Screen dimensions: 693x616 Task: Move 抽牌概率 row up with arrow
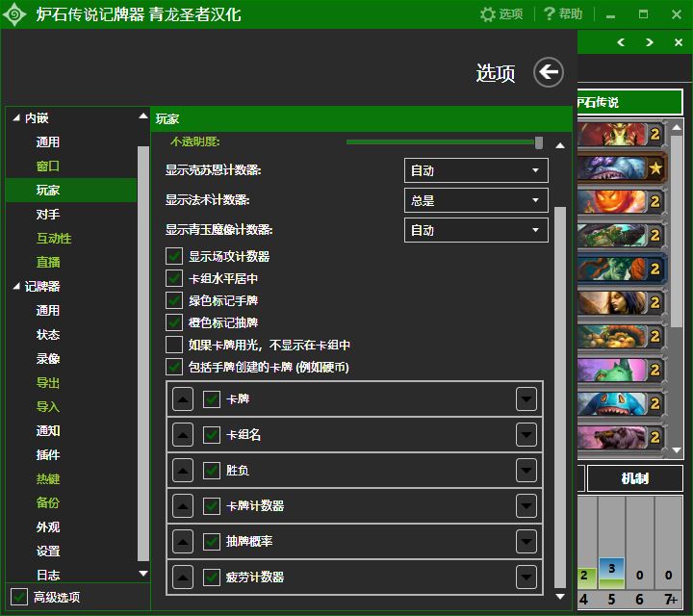183,541
